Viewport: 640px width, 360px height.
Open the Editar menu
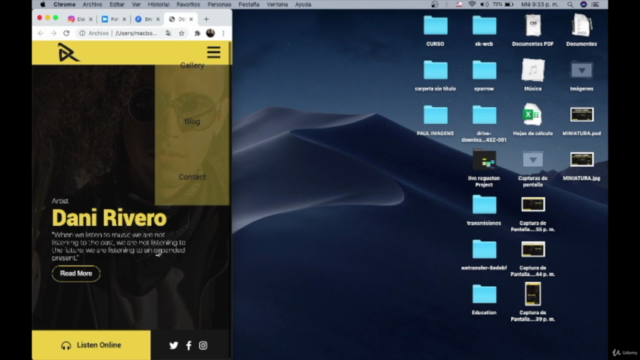pos(117,4)
